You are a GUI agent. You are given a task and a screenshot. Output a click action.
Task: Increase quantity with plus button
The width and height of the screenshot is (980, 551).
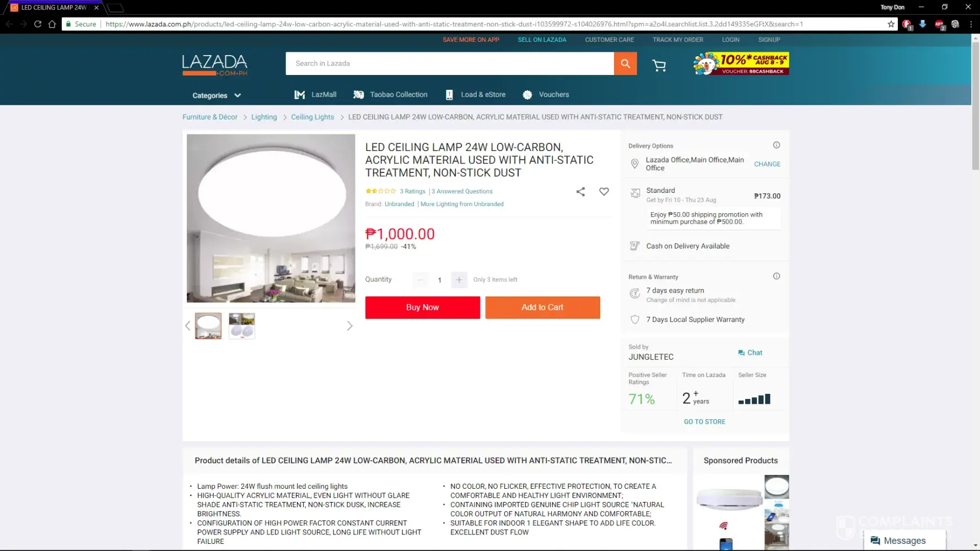[x=459, y=280]
